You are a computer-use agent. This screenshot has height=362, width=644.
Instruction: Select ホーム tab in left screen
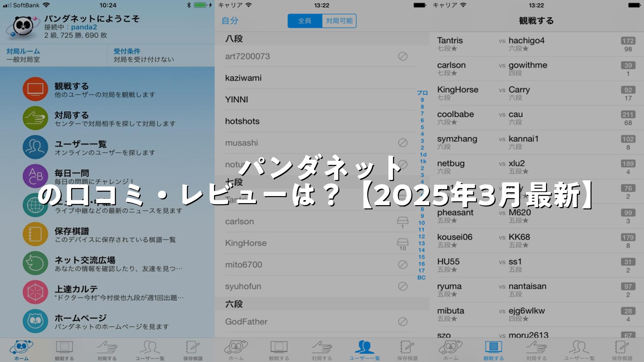21,350
